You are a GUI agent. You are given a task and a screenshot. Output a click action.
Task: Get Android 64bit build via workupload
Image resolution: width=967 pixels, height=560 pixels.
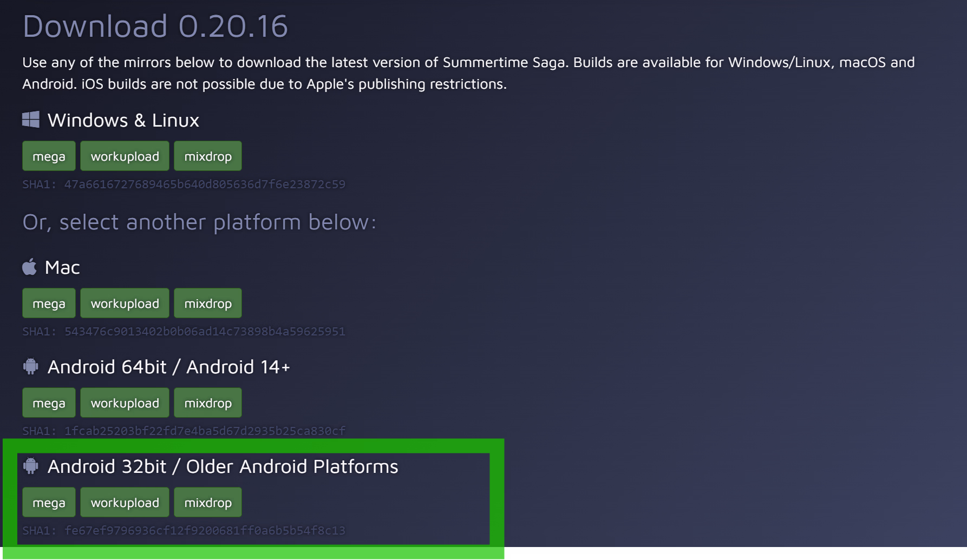[x=125, y=403]
